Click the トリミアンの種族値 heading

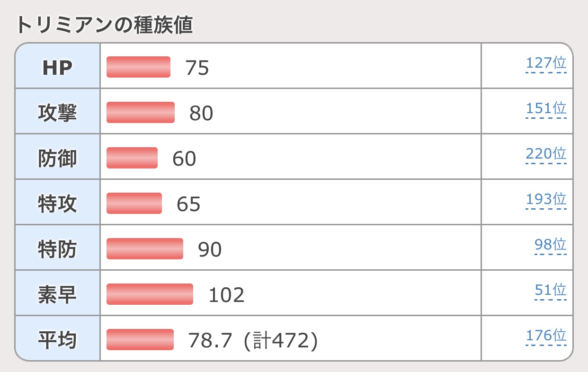pos(105,26)
